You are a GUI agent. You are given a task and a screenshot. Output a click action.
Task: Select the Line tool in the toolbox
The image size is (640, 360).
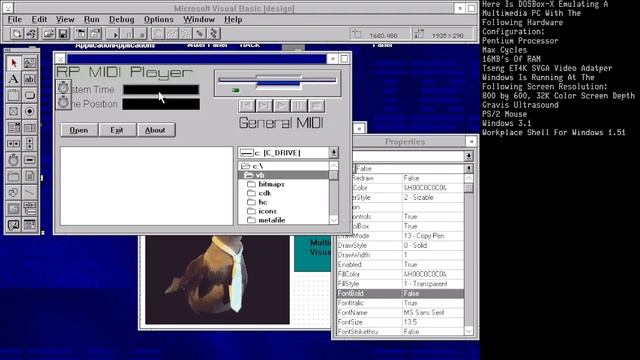[x=29, y=192]
